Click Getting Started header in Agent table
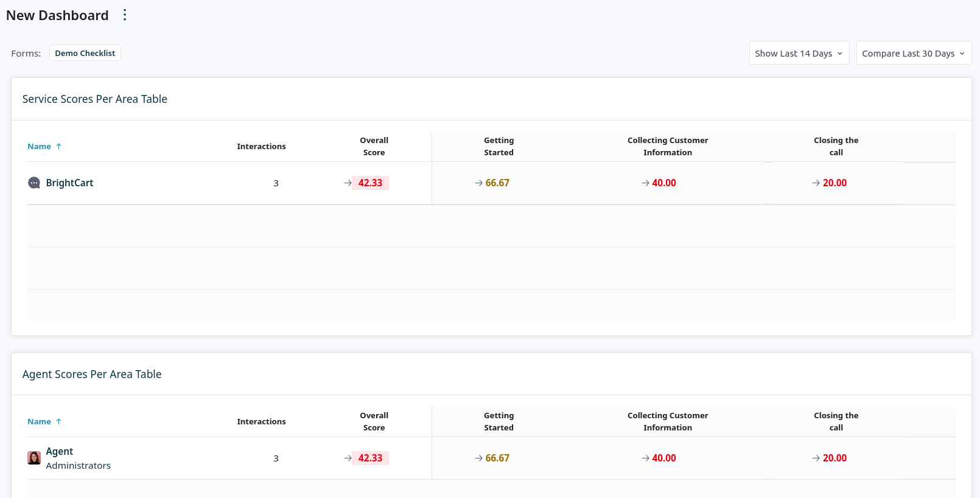The width and height of the screenshot is (980, 498). (x=499, y=422)
